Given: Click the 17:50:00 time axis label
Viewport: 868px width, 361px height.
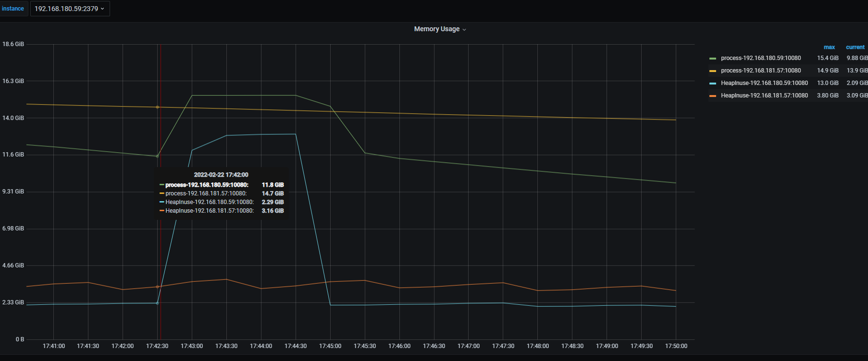Looking at the screenshot, I should pyautogui.click(x=676, y=346).
